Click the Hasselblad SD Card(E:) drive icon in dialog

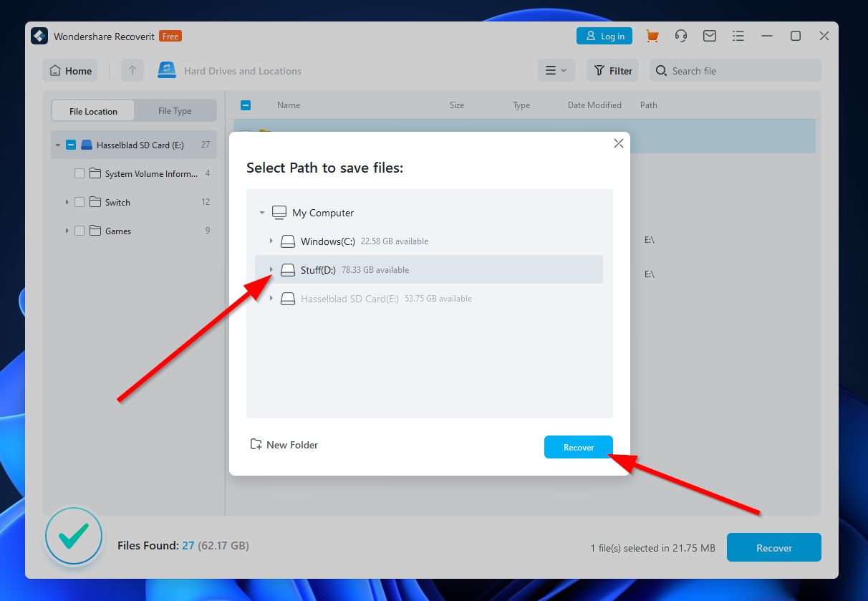pos(288,299)
